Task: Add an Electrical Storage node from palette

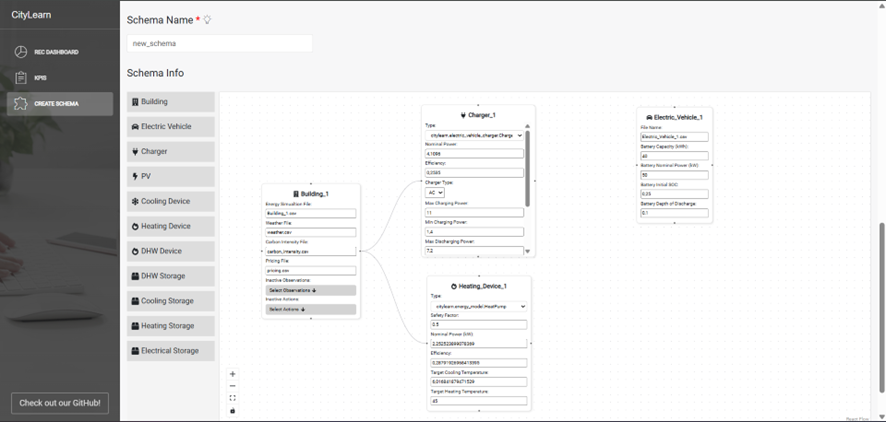Action: (x=171, y=351)
